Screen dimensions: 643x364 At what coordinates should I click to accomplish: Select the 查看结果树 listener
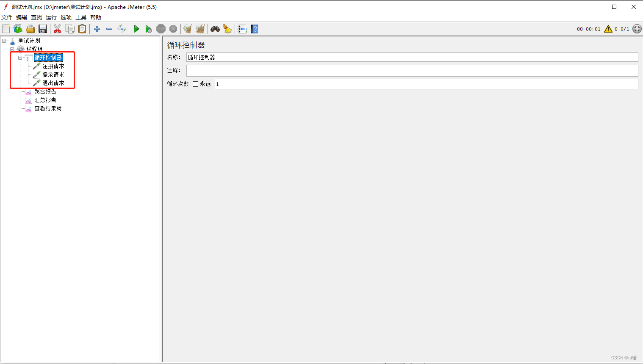click(x=48, y=108)
